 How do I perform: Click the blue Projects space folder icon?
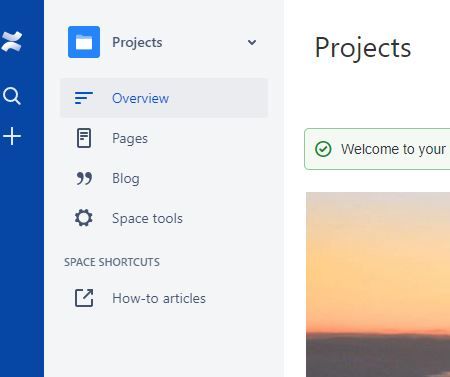[84, 42]
